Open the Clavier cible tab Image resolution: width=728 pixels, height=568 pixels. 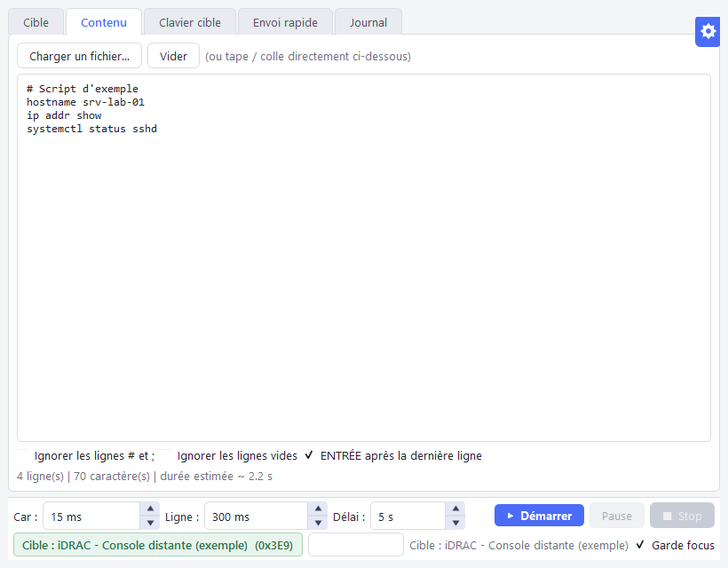click(190, 22)
